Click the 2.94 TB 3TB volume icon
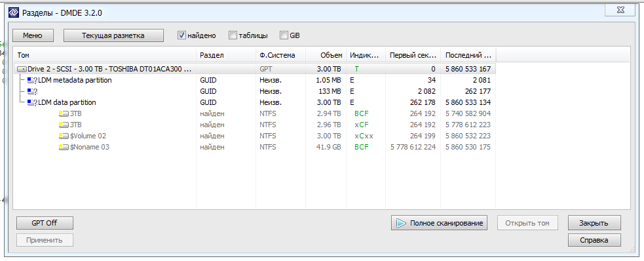 pos(64,114)
